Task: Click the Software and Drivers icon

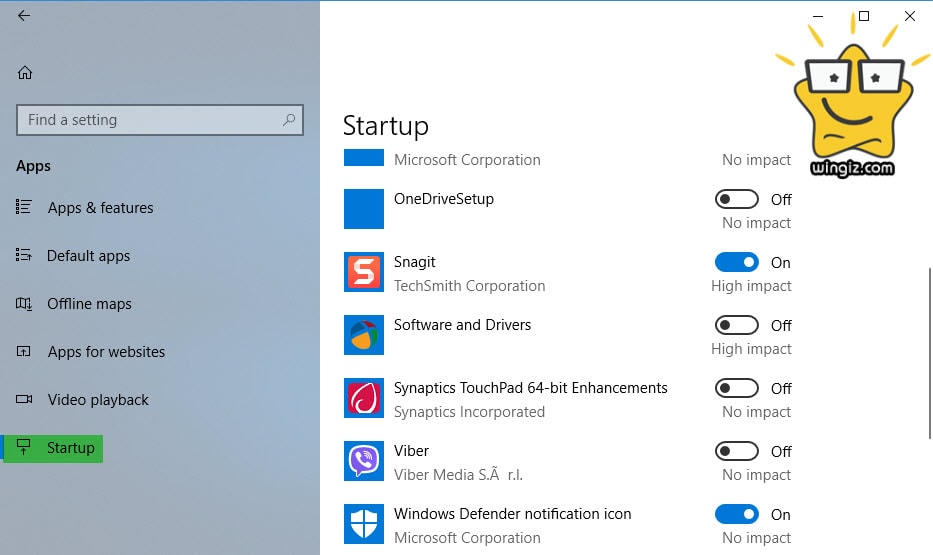Action: coord(364,335)
